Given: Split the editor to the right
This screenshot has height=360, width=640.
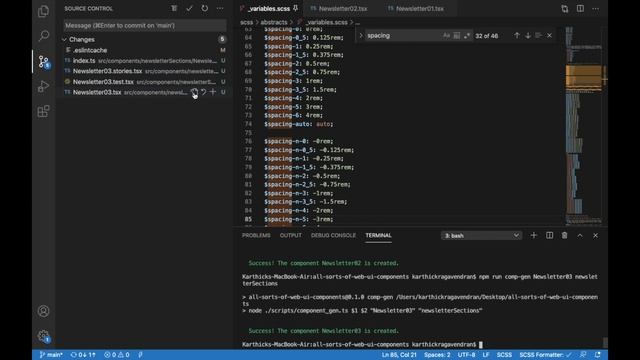Looking at the screenshot, I should [x=580, y=9].
